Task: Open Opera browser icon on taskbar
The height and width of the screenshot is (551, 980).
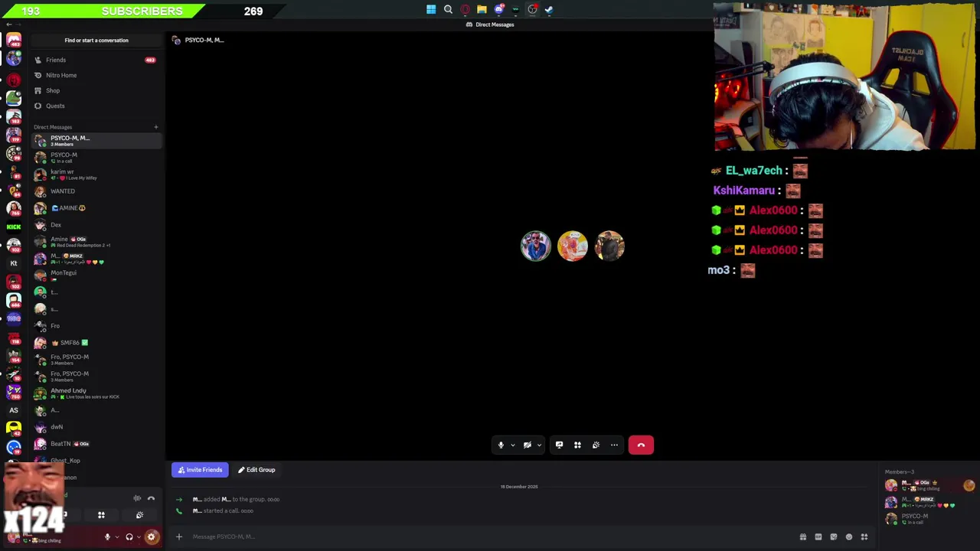Action: click(465, 9)
